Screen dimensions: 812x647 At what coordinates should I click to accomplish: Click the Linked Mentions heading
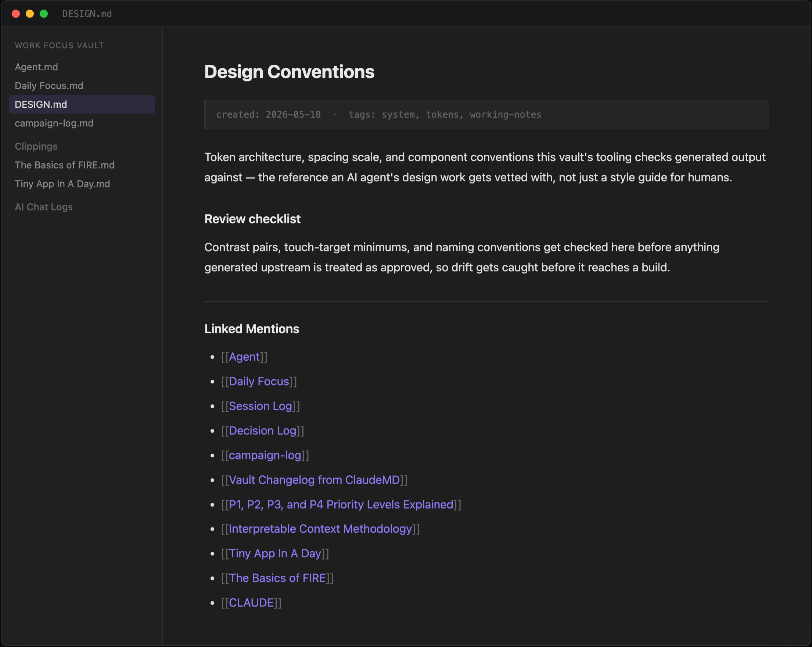point(252,329)
